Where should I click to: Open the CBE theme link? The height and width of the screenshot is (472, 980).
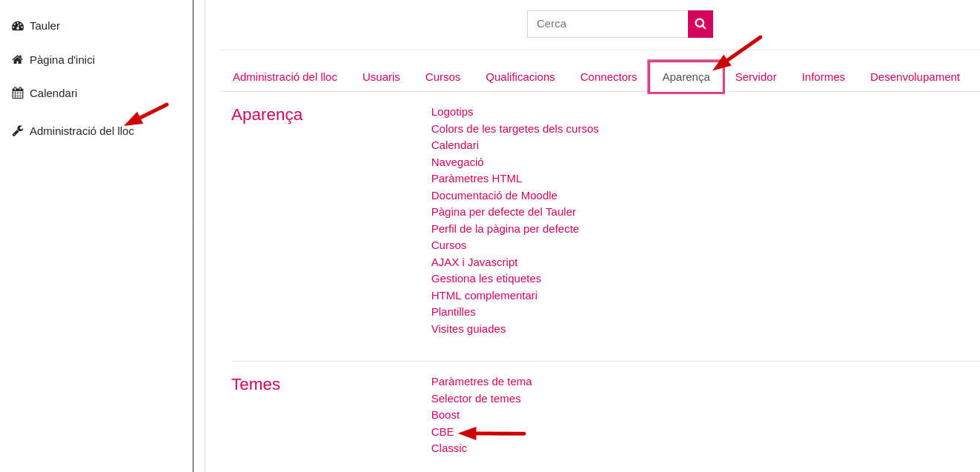click(x=443, y=431)
